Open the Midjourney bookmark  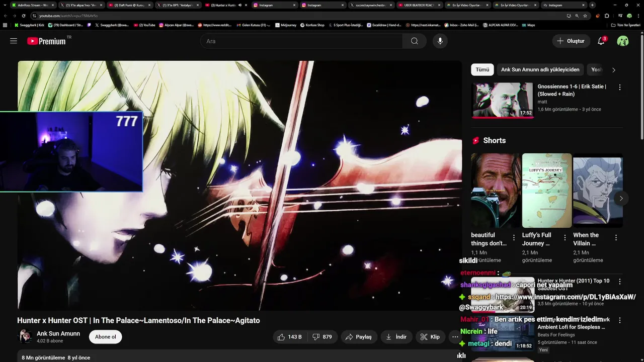click(x=286, y=25)
